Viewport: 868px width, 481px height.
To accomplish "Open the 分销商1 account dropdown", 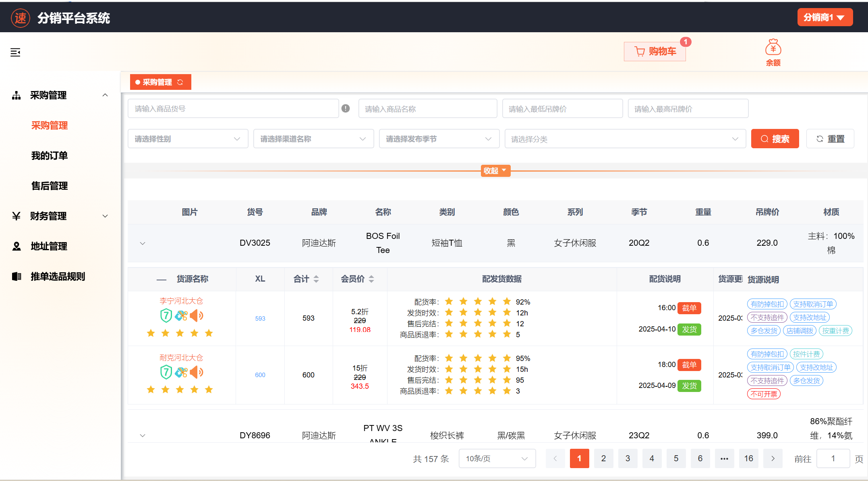I will coord(824,17).
